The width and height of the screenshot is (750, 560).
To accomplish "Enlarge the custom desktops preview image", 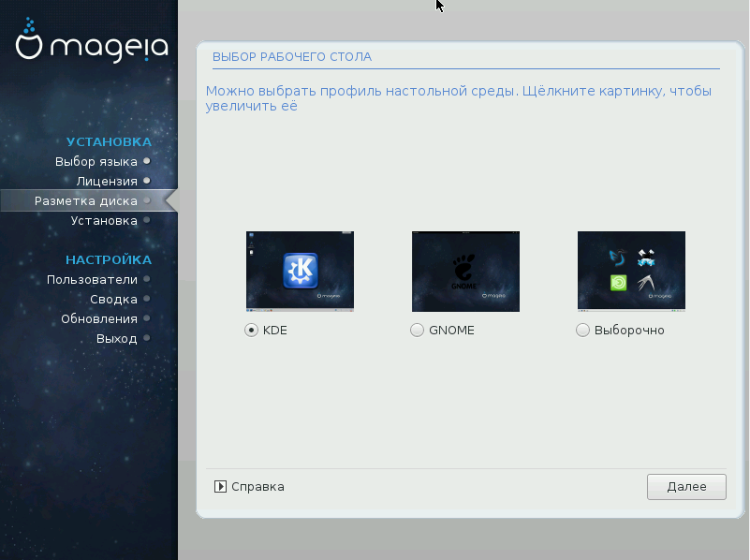I will click(631, 272).
